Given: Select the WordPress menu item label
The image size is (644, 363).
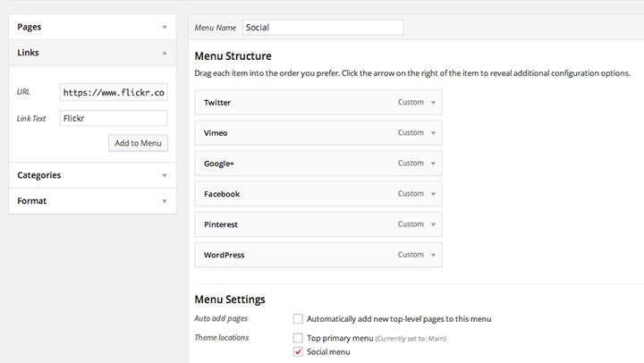Looking at the screenshot, I should [x=225, y=255].
